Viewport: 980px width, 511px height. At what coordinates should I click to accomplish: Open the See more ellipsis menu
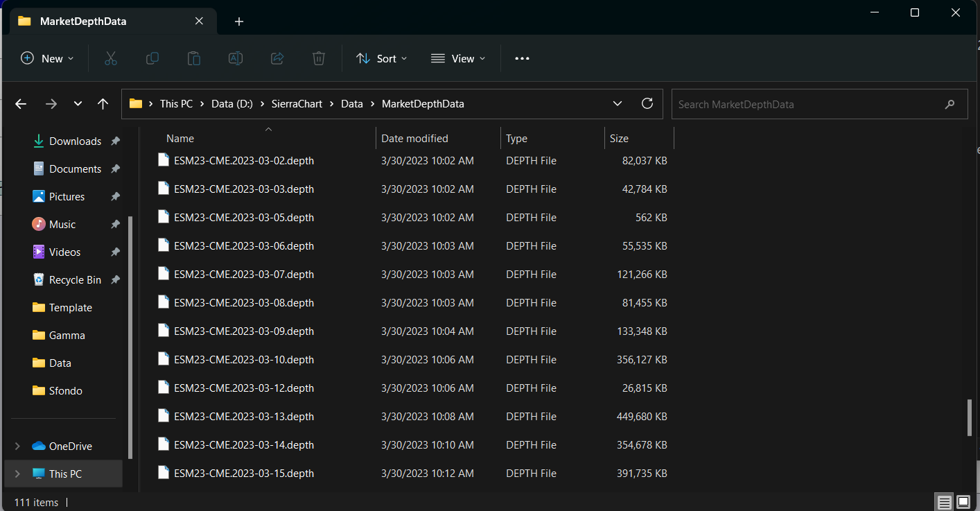(522, 59)
